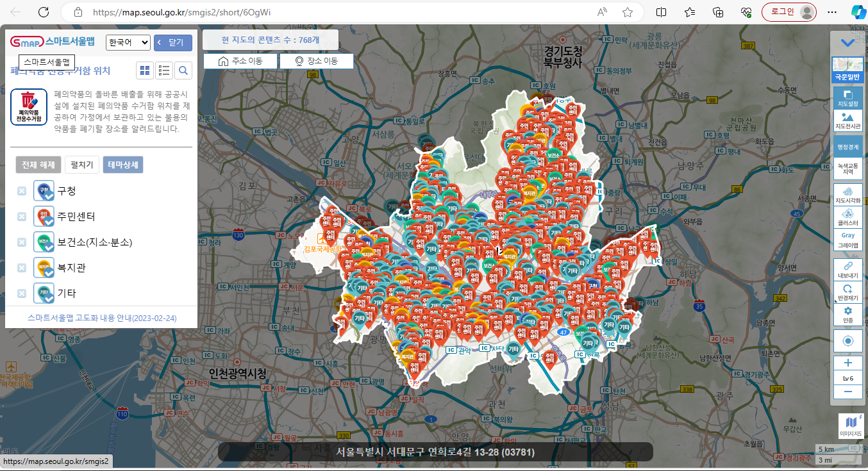Zoom in with the plus button
Viewport: 868px width, 471px height.
pyautogui.click(x=847, y=363)
